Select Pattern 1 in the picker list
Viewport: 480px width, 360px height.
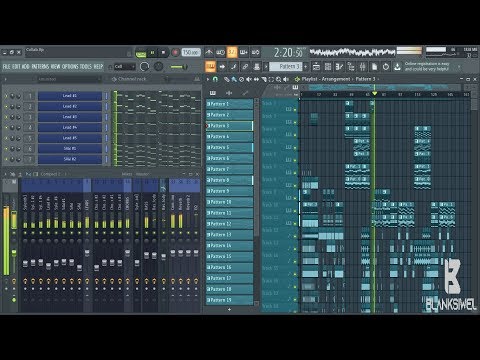(x=229, y=104)
